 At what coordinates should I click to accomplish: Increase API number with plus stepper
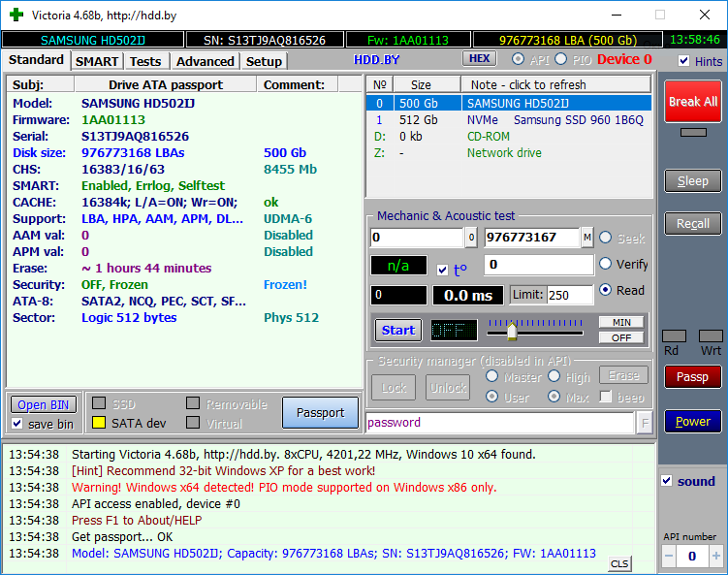[x=716, y=556]
